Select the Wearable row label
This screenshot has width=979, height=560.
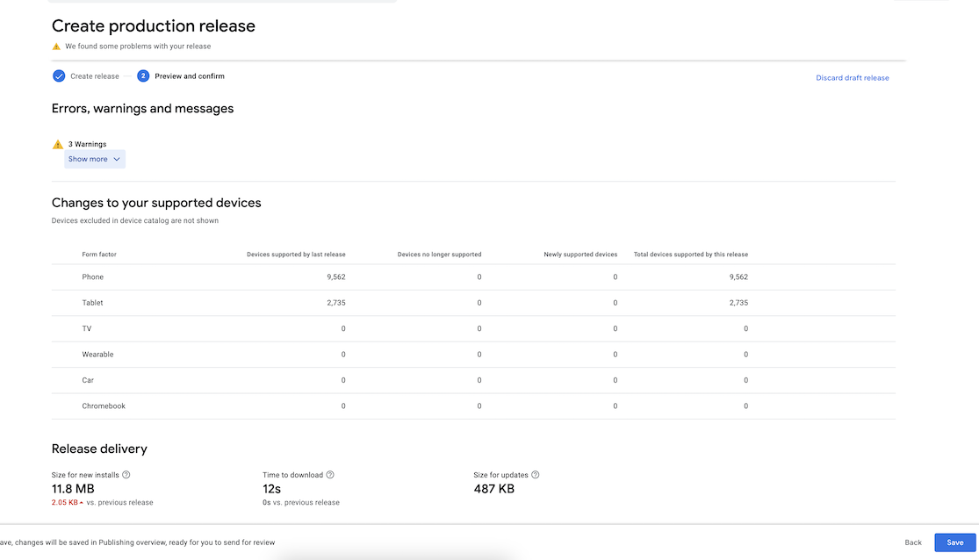(x=97, y=354)
